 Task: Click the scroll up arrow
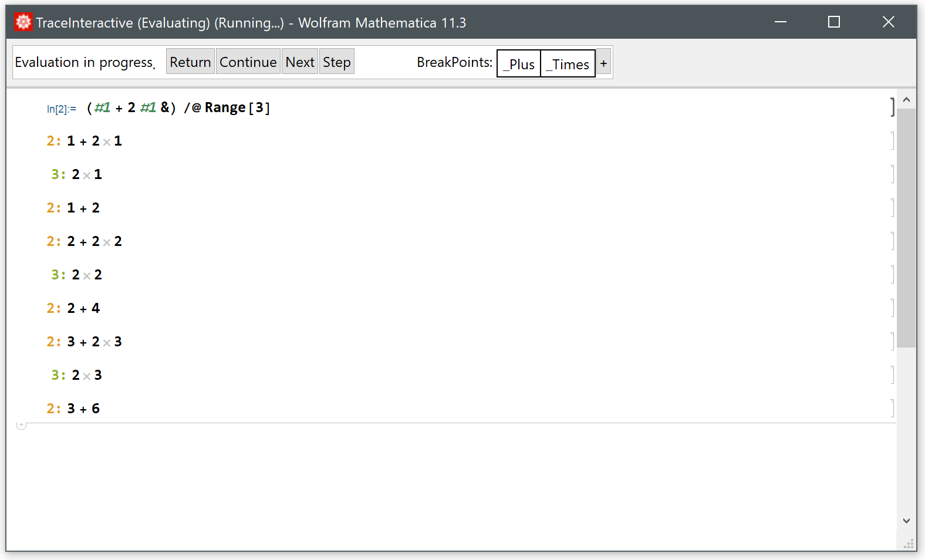pyautogui.click(x=906, y=100)
